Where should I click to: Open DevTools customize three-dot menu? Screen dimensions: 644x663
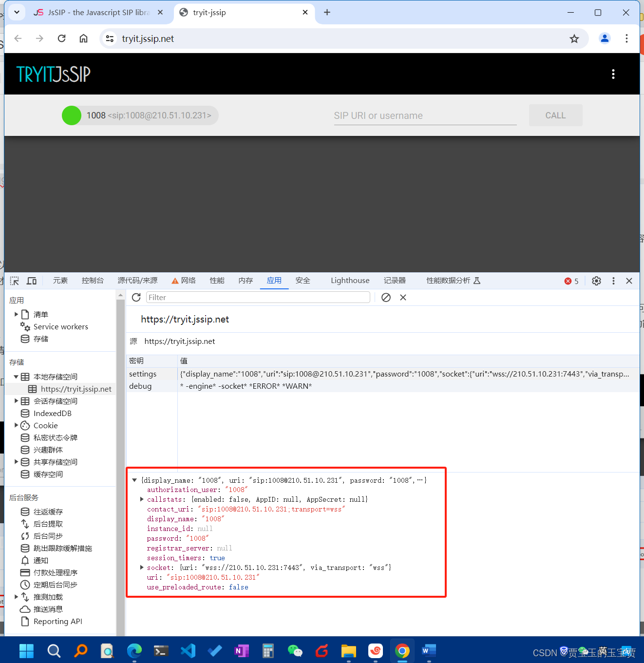(x=613, y=281)
